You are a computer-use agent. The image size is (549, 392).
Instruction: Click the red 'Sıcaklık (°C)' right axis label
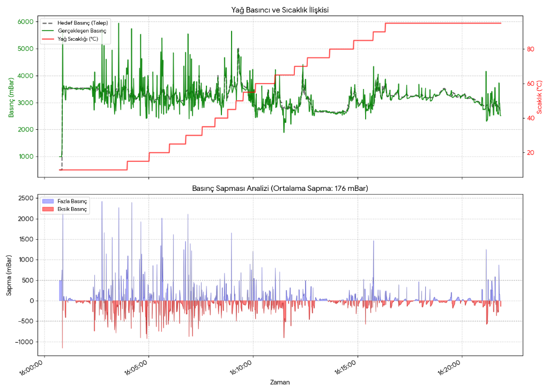(x=539, y=98)
